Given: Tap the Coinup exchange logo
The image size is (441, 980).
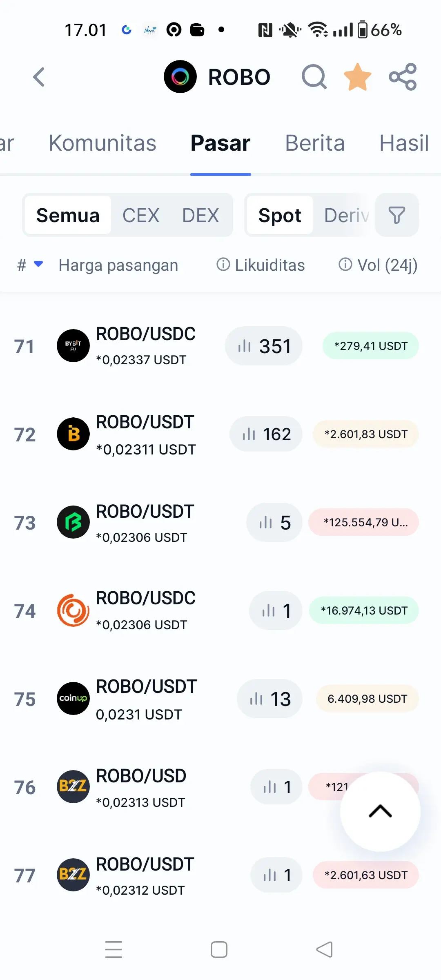Looking at the screenshot, I should (73, 698).
